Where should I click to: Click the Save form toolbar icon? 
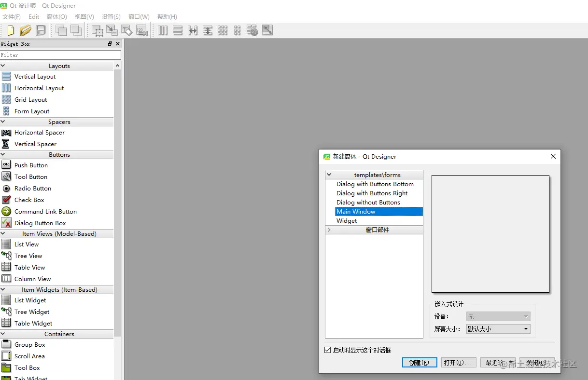40,30
